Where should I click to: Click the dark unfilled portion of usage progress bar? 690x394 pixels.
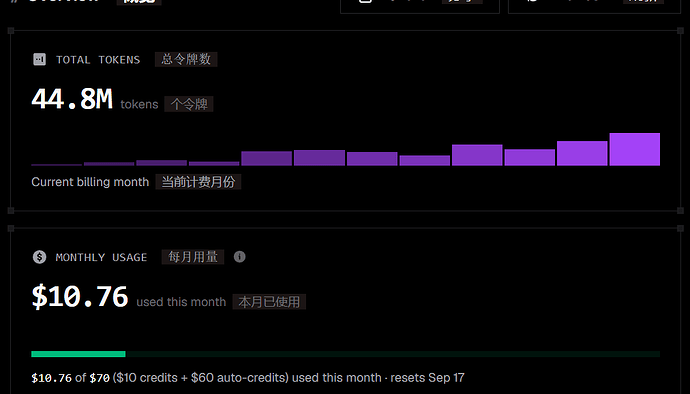(393, 354)
